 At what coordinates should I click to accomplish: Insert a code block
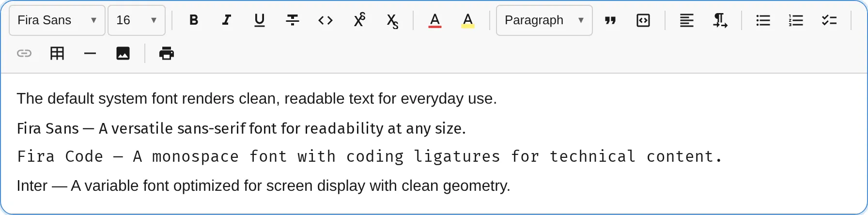click(x=643, y=20)
